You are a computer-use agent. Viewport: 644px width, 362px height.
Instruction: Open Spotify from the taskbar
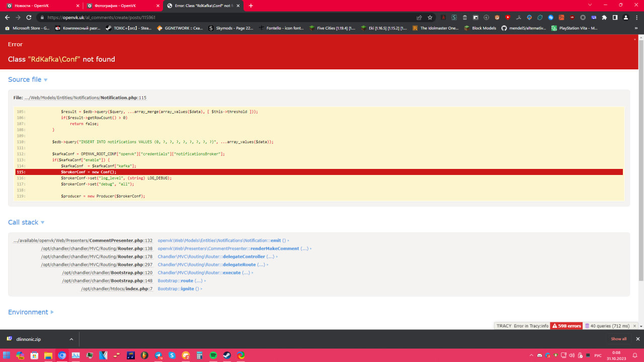click(213, 355)
